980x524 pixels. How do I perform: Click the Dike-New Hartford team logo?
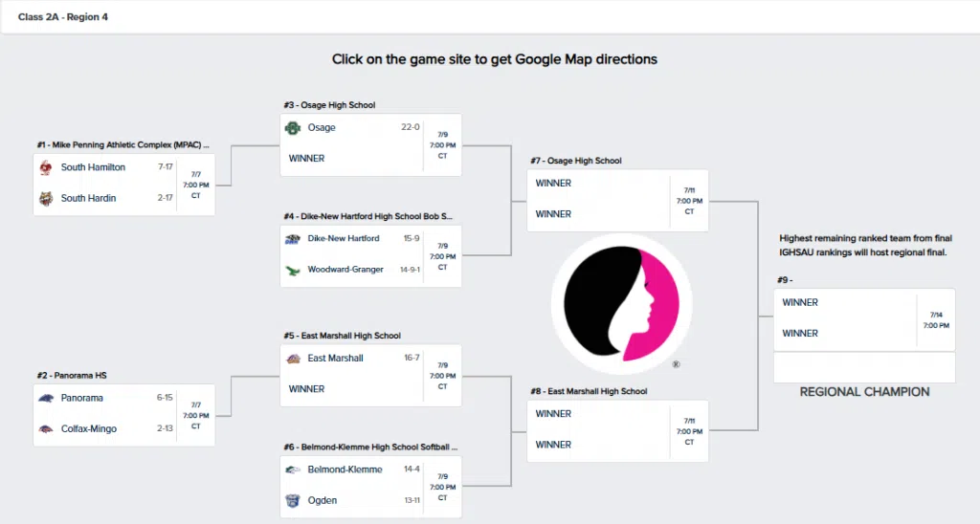pyautogui.click(x=293, y=239)
